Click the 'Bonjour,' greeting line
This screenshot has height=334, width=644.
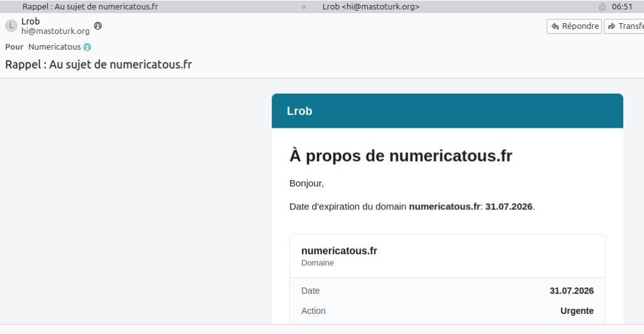pyautogui.click(x=306, y=184)
